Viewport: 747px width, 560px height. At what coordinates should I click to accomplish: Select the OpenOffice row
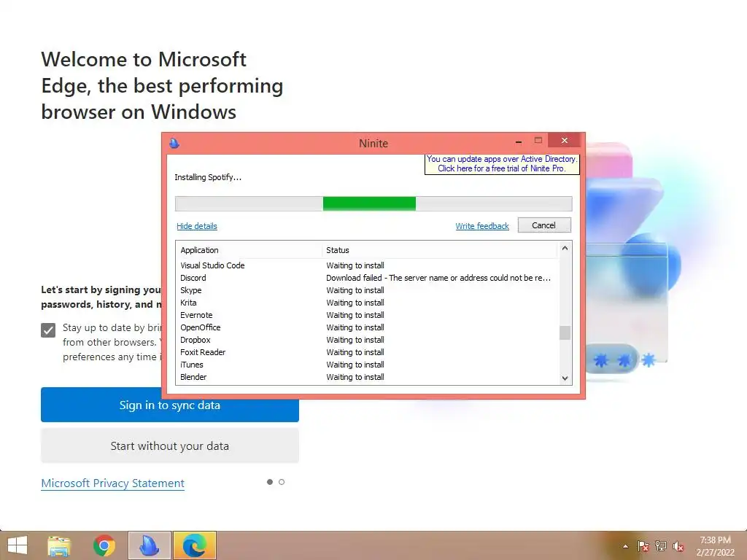point(367,327)
